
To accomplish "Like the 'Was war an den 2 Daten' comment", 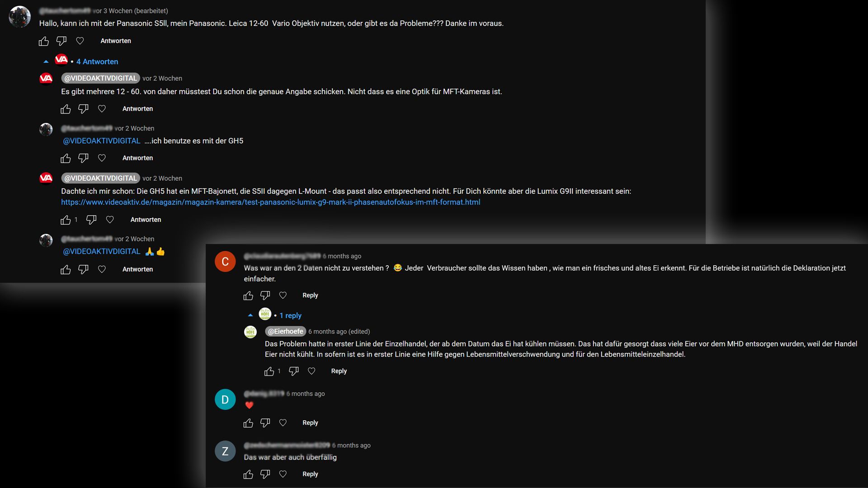I will point(248,296).
